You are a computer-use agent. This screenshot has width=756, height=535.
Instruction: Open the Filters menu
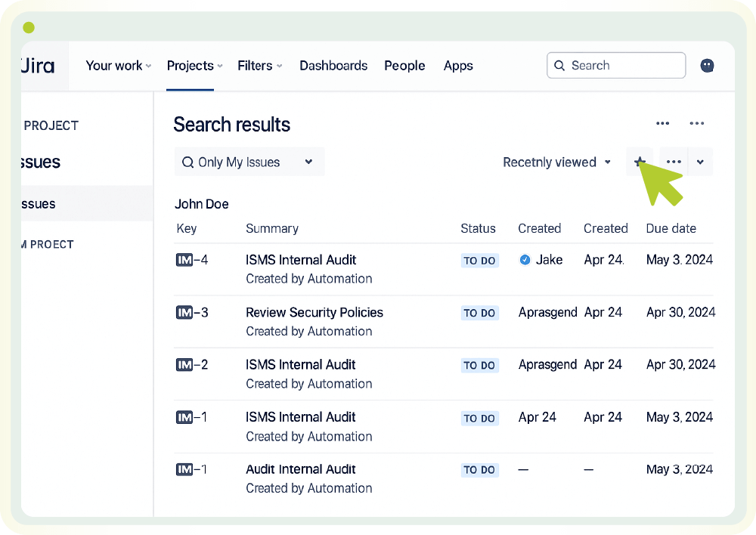(260, 66)
